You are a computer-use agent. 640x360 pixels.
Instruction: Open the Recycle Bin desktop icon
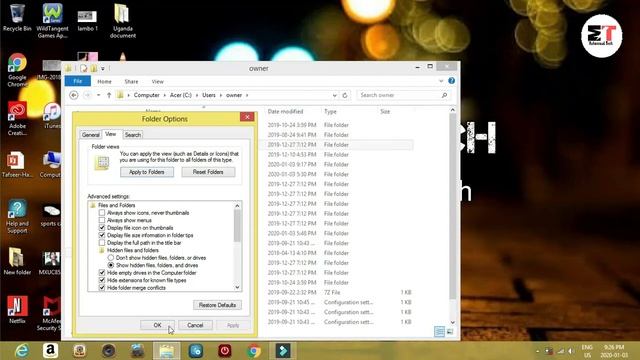(x=17, y=18)
